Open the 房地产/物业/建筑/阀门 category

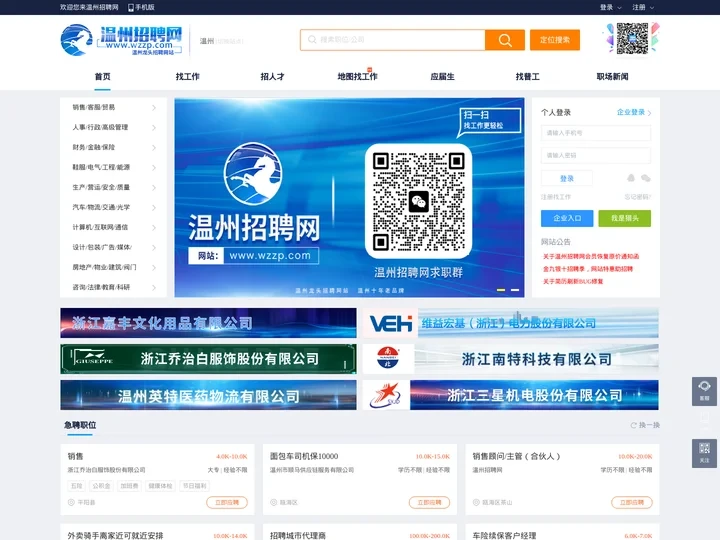click(x=104, y=267)
